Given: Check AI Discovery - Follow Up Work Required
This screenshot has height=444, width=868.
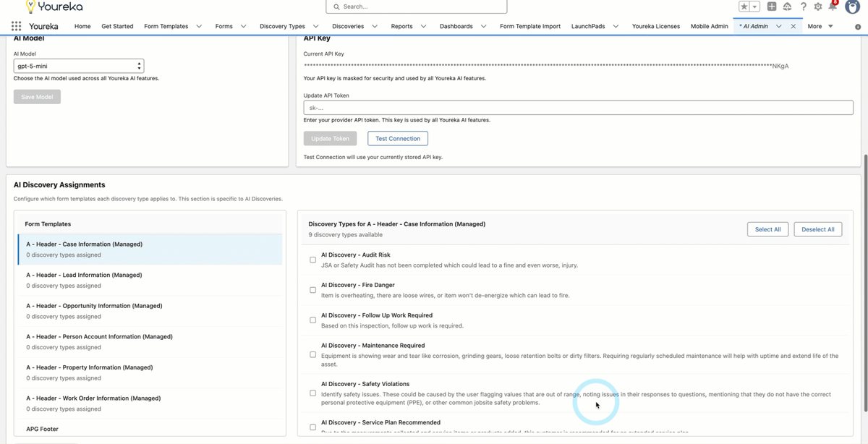Looking at the screenshot, I should click(312, 320).
